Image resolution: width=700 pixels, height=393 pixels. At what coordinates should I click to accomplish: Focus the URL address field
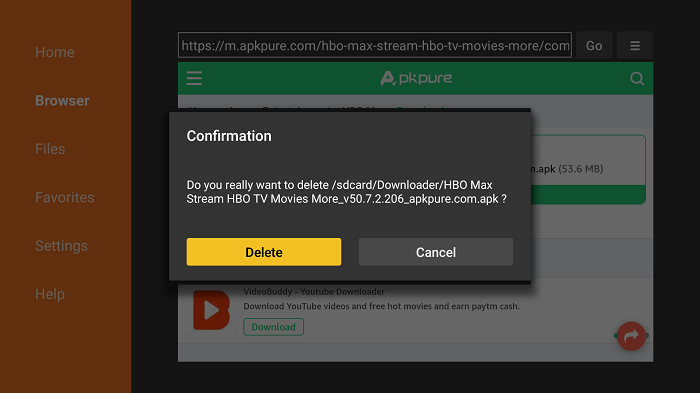[x=375, y=45]
